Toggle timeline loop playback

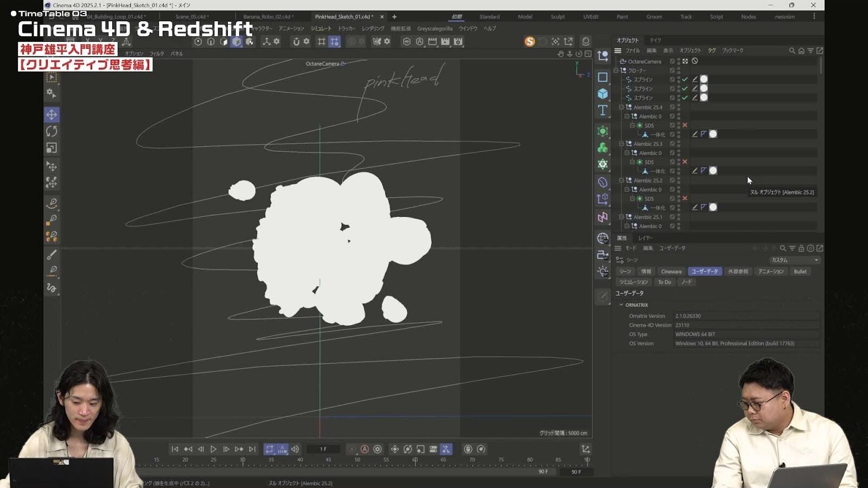269,449
